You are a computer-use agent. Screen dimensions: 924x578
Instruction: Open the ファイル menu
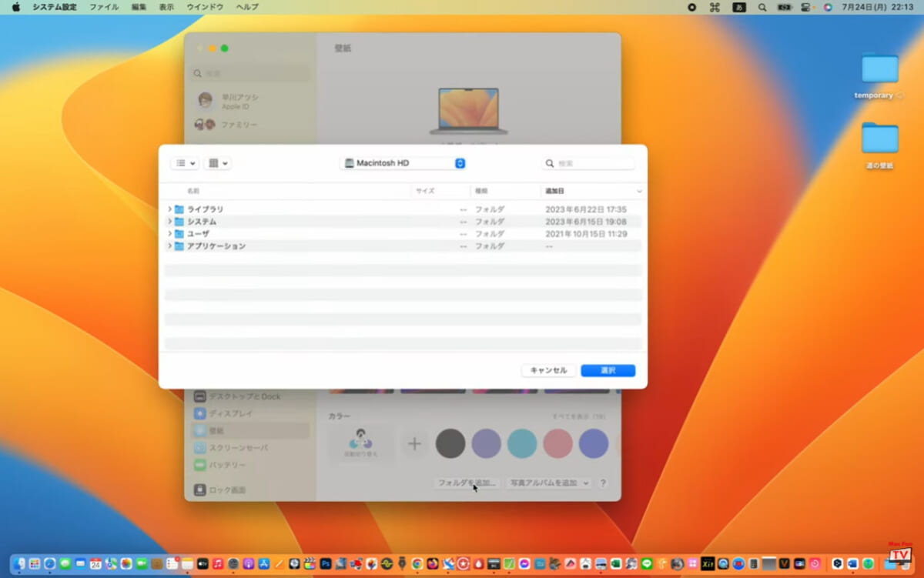(x=104, y=7)
